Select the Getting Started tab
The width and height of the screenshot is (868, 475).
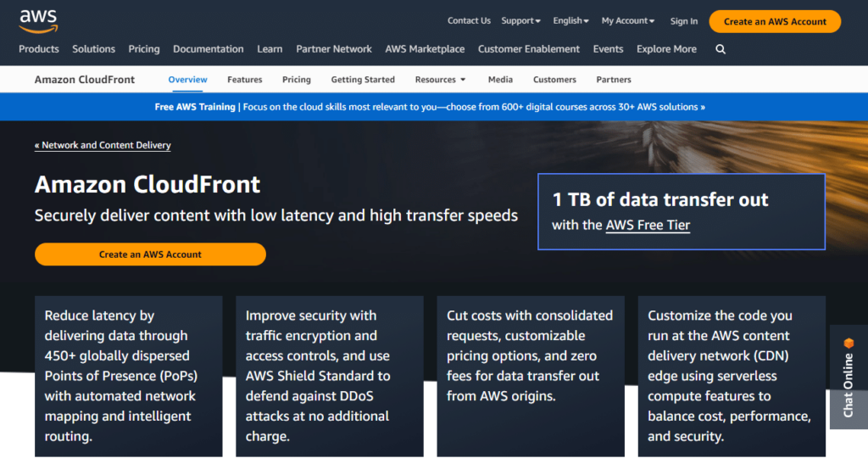tap(363, 80)
